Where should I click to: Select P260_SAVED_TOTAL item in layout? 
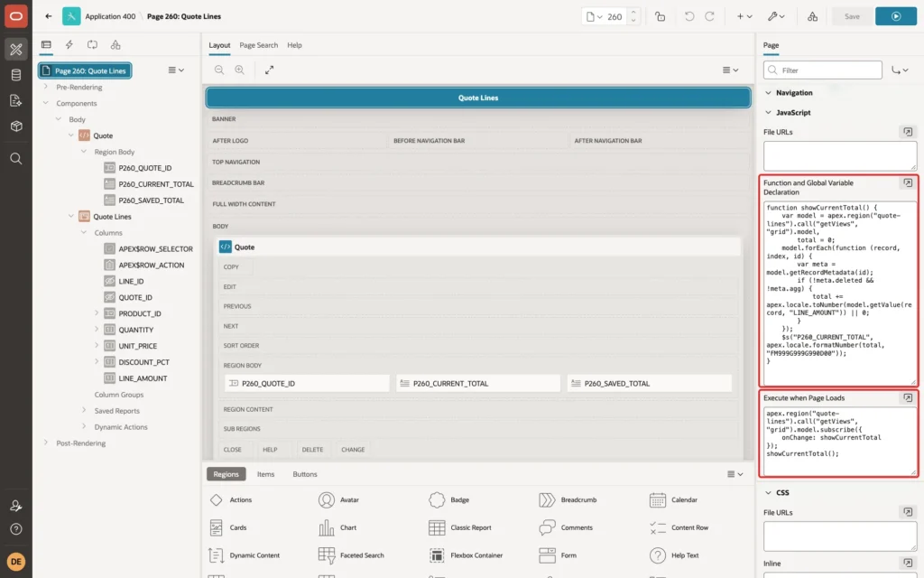tap(650, 383)
